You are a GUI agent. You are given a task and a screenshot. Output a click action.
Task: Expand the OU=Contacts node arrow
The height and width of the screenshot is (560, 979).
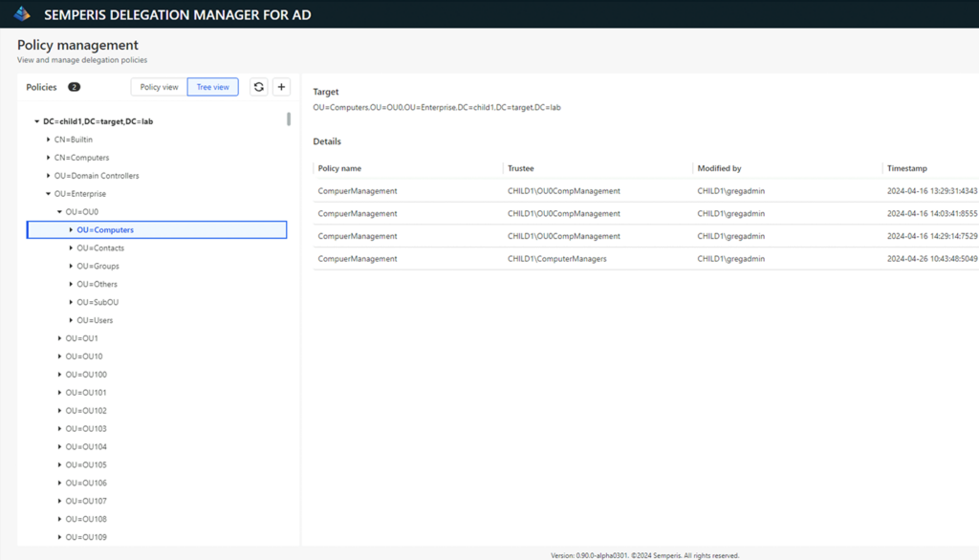point(71,248)
